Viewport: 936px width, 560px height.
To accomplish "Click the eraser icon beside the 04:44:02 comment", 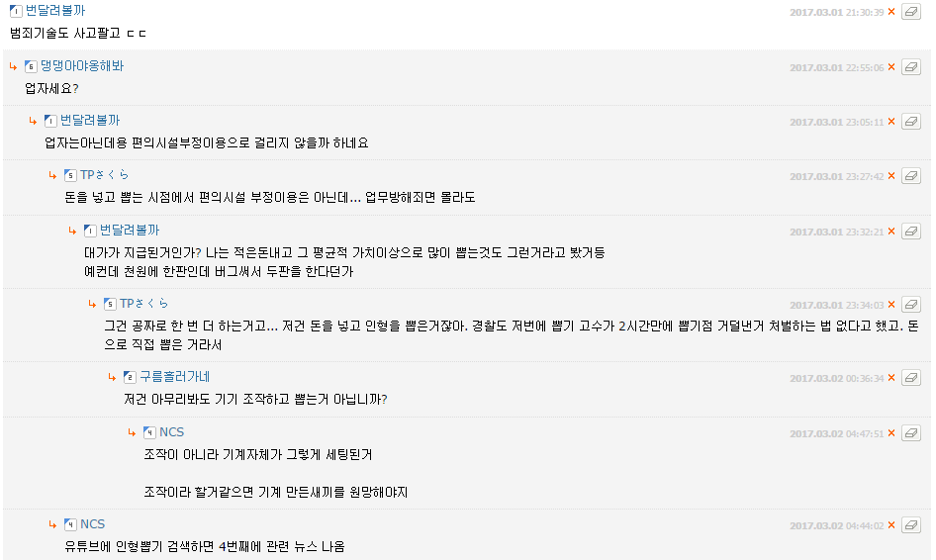I will (911, 525).
